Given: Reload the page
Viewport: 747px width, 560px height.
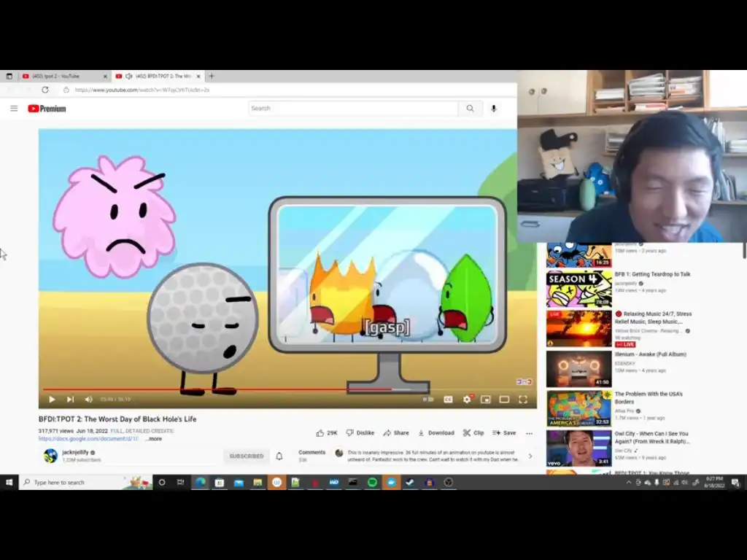Looking at the screenshot, I should [x=45, y=90].
